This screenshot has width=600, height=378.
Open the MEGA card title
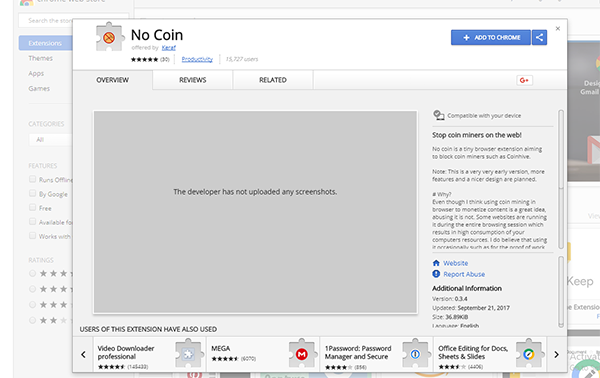(x=221, y=349)
